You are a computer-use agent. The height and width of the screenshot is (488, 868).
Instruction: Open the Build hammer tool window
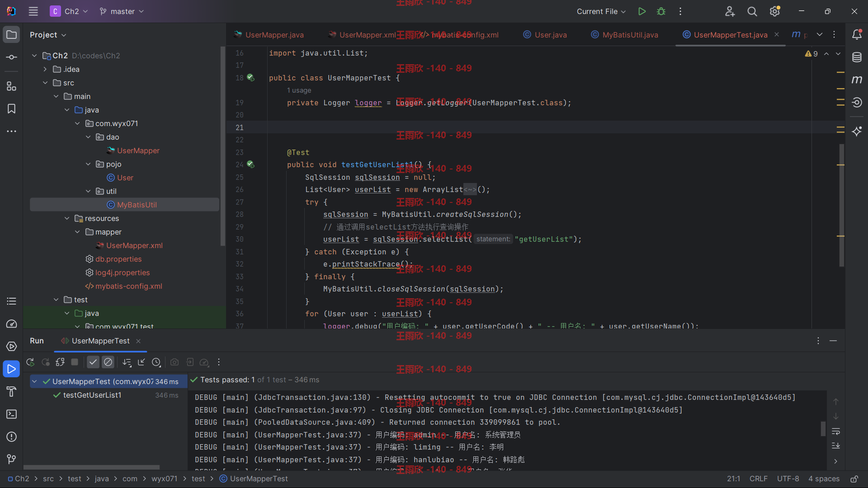[x=12, y=391]
